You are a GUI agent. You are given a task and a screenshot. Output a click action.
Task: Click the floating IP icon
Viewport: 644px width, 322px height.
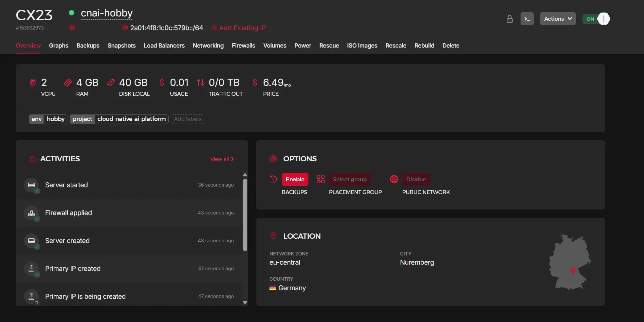(214, 28)
